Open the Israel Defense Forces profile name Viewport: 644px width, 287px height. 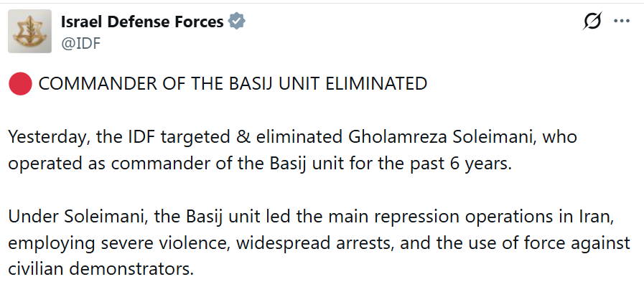pos(141,22)
